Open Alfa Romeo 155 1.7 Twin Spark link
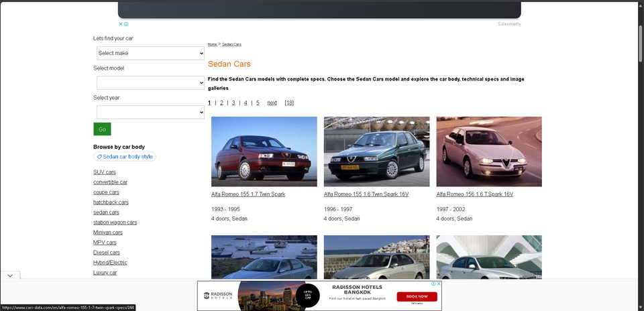Image resolution: width=644 pixels, height=311 pixels. coord(248,194)
